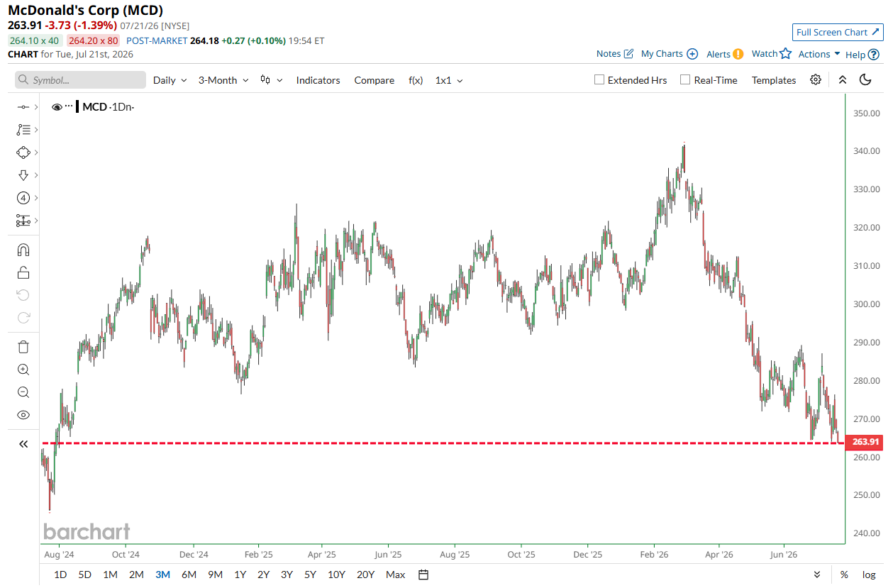This screenshot has height=588, width=893.
Task: Open the 3-Month period dropdown
Action: pos(223,80)
